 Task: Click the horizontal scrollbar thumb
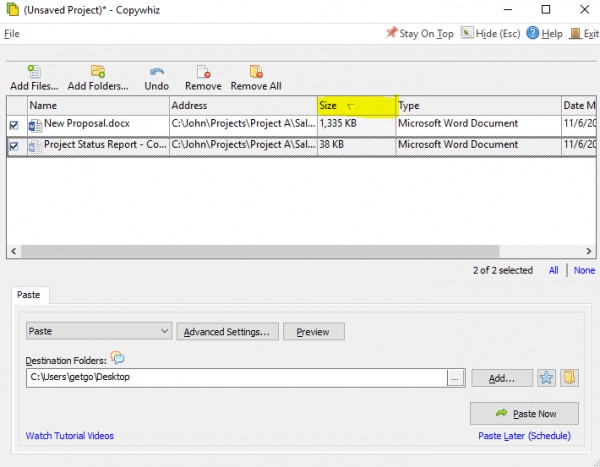(x=260, y=251)
